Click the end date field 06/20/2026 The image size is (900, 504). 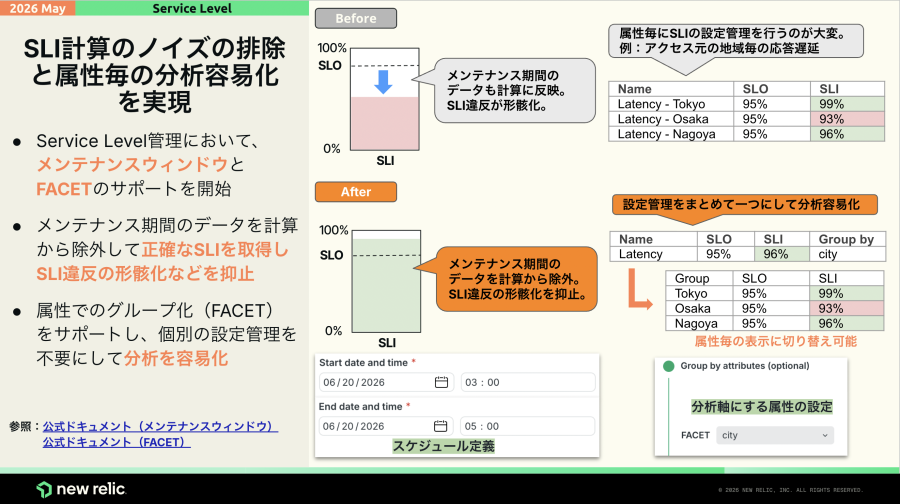pyautogui.click(x=386, y=426)
